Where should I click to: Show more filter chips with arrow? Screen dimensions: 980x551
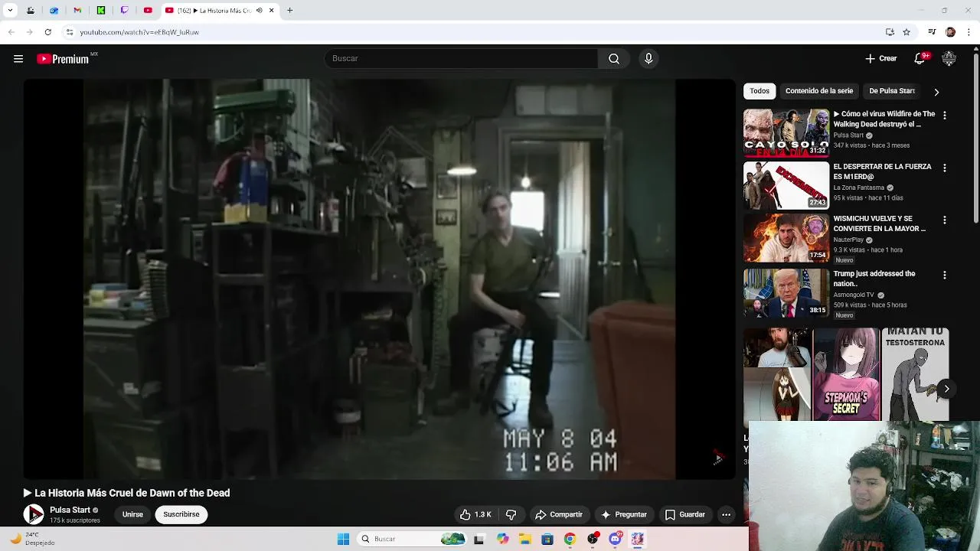(x=936, y=92)
